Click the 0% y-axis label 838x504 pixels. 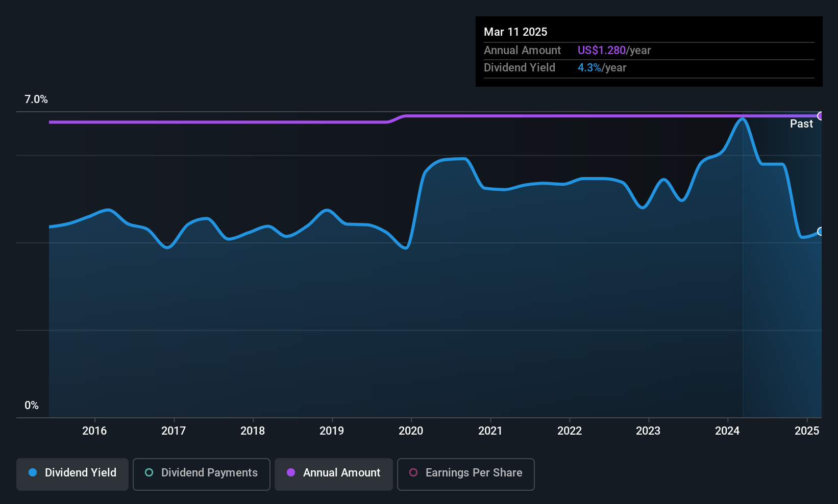tap(32, 406)
